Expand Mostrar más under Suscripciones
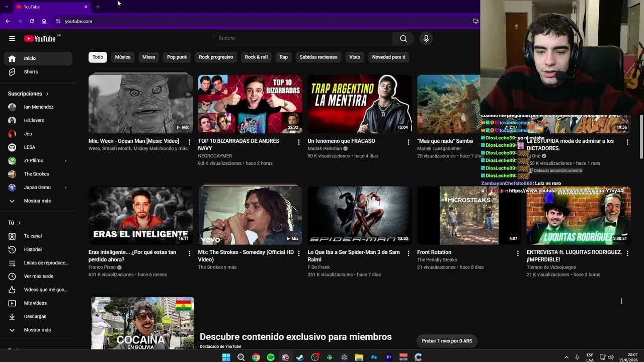 point(38,201)
